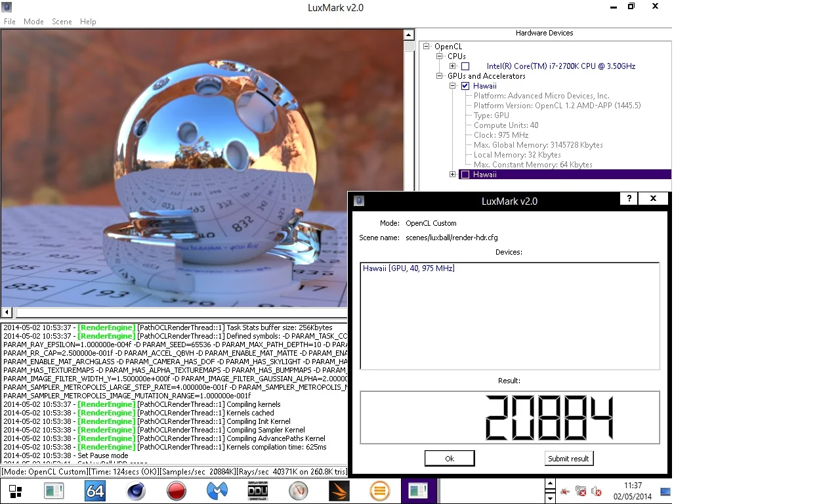Click the Submit result button
Screen dimensions: 840x504
click(569, 458)
